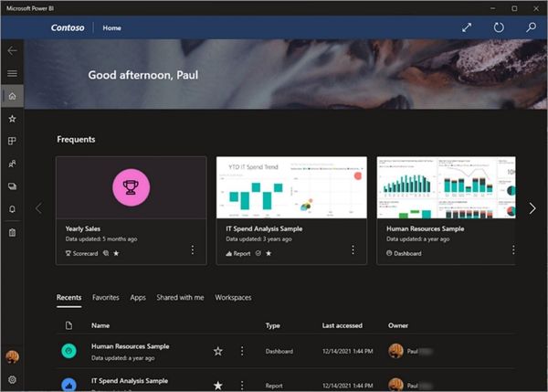Screen dimensions: 548x392
Task: Click the Scorecard label on Yearly Sales card
Action: tap(85, 253)
